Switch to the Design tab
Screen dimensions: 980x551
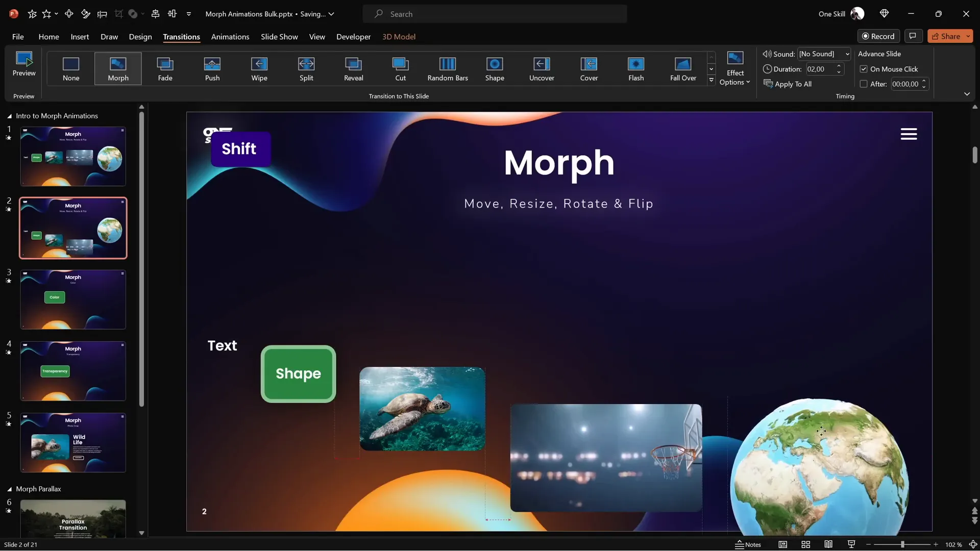(x=140, y=37)
